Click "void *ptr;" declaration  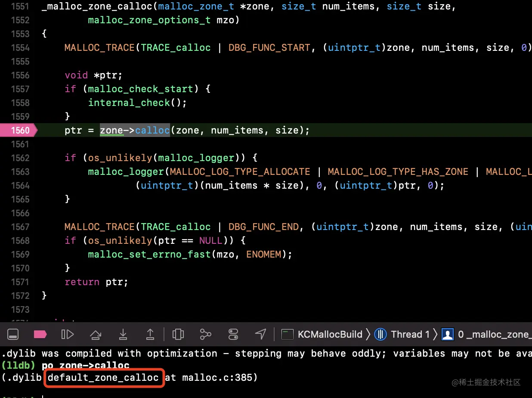tap(94, 75)
